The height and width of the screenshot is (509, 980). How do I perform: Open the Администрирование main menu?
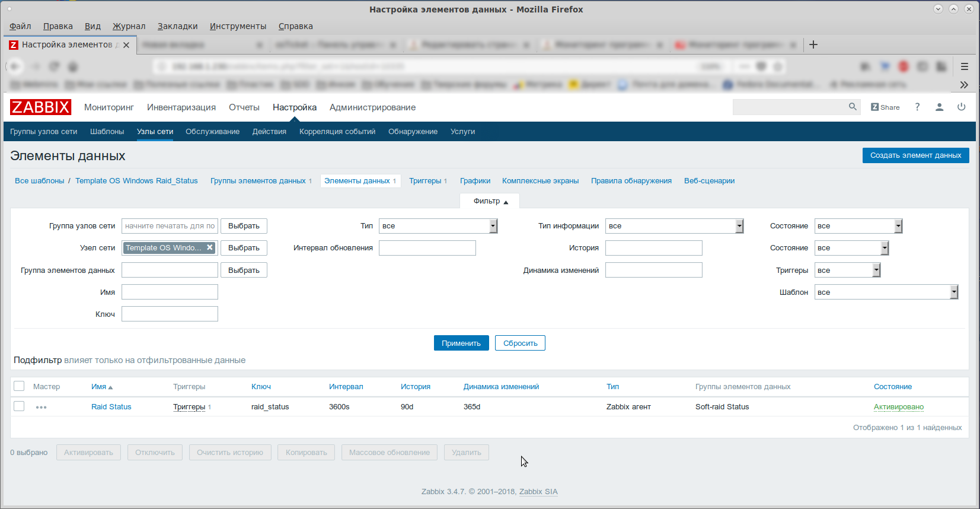(372, 107)
